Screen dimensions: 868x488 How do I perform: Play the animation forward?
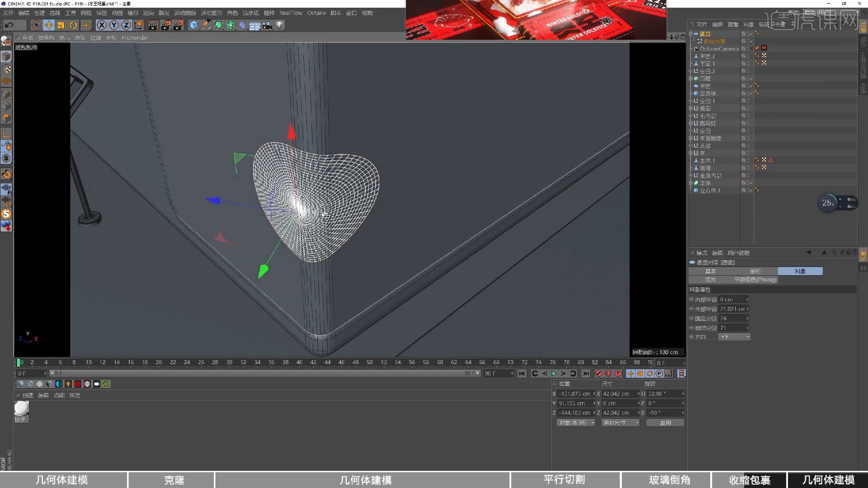tap(554, 374)
